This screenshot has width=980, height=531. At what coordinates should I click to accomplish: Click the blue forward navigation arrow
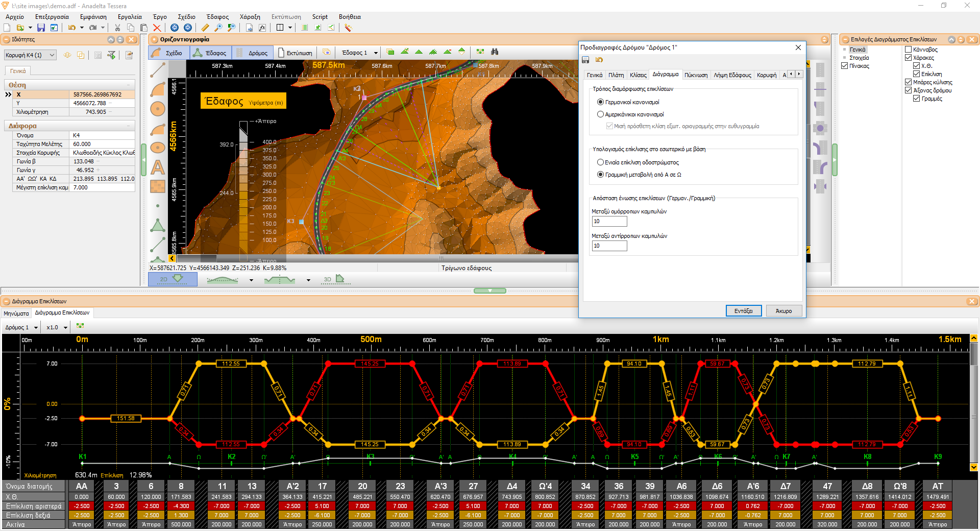click(188, 28)
